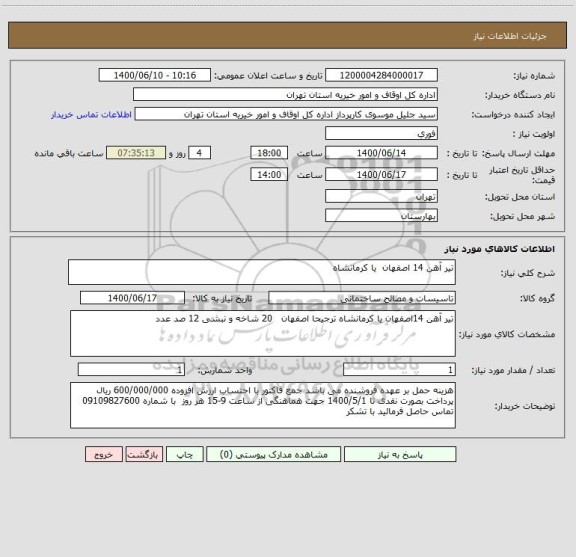576x557 pixels.
Task: Click the response deadline date 1400/06/14
Action: coord(381,153)
